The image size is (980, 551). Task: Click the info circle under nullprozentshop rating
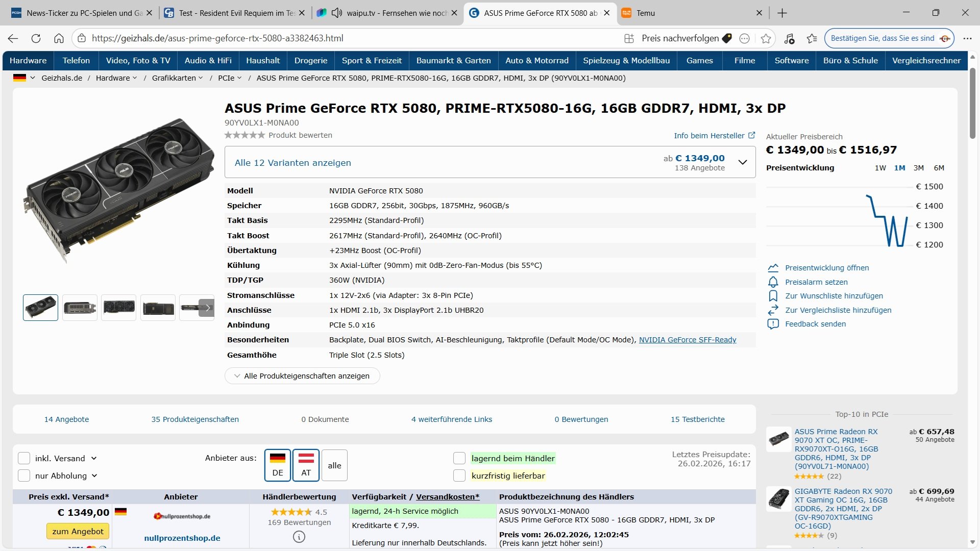pos(299,537)
